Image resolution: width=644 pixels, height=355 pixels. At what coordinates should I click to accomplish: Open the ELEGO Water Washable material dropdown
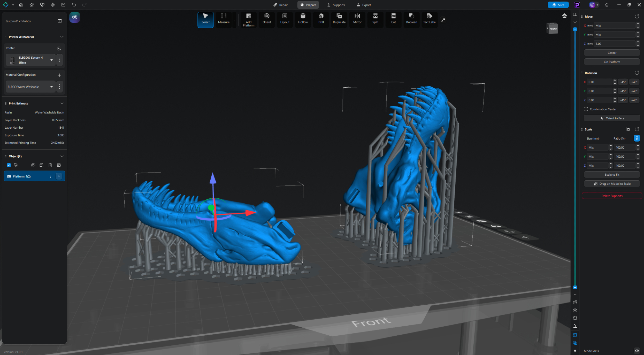point(52,87)
